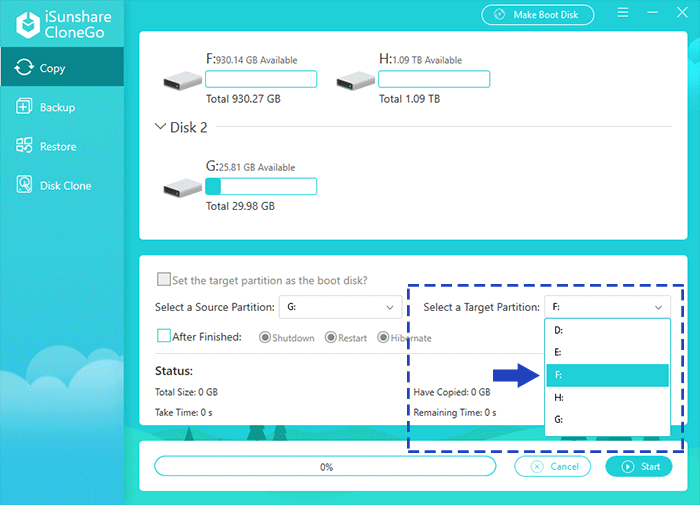Click the disc icon on Make Boot Disk

click(x=500, y=15)
